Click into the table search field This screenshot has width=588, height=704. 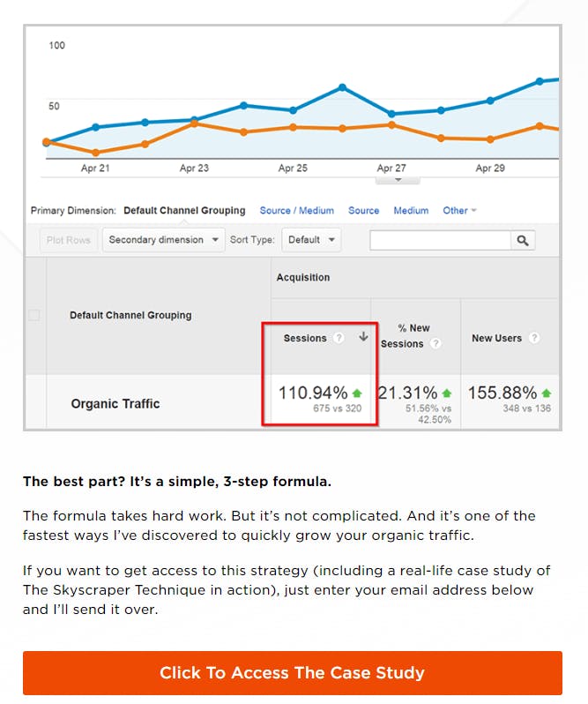(x=440, y=240)
